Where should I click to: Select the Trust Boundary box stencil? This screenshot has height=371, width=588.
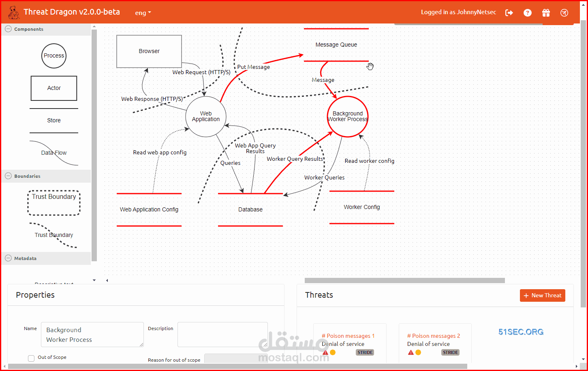(54, 203)
